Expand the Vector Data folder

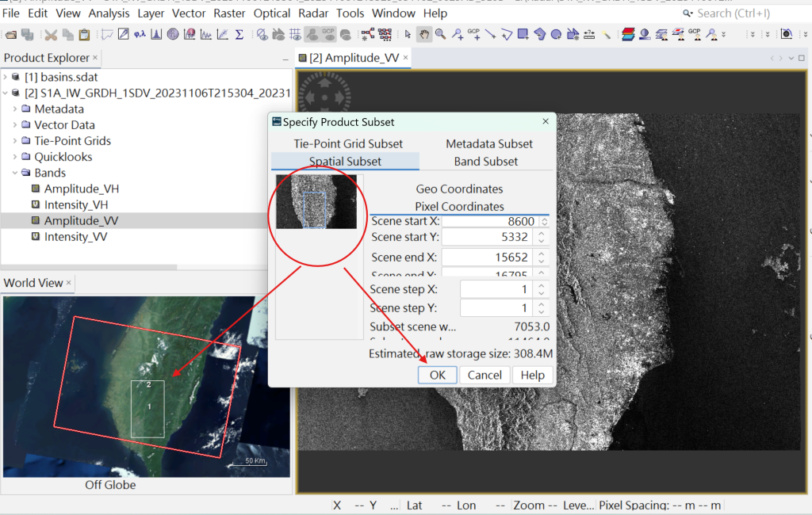[15, 125]
